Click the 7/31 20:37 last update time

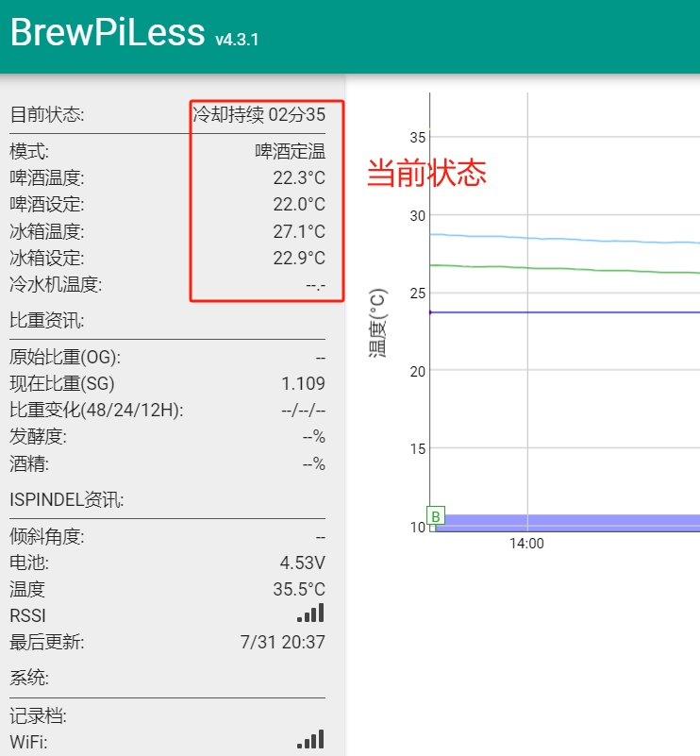pos(283,643)
